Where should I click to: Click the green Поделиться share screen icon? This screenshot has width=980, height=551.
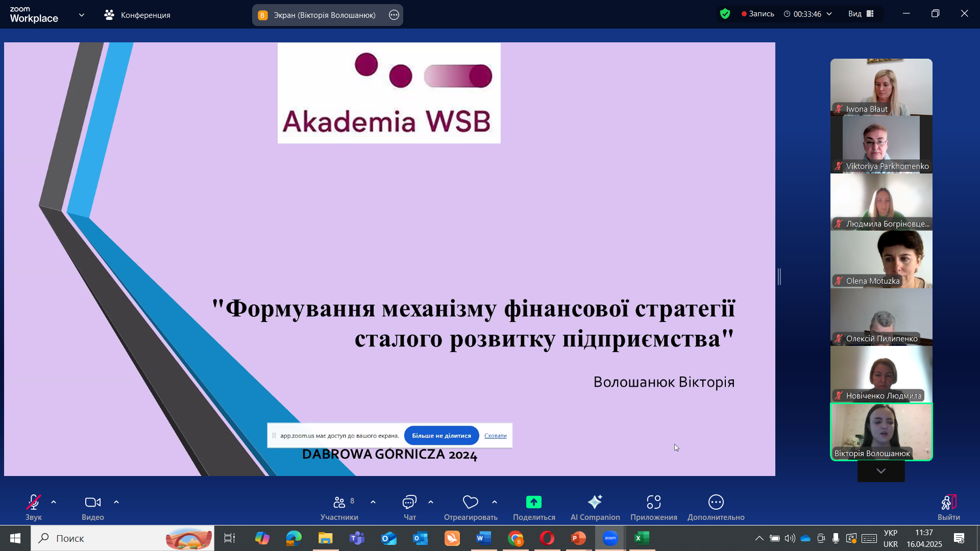tap(534, 503)
